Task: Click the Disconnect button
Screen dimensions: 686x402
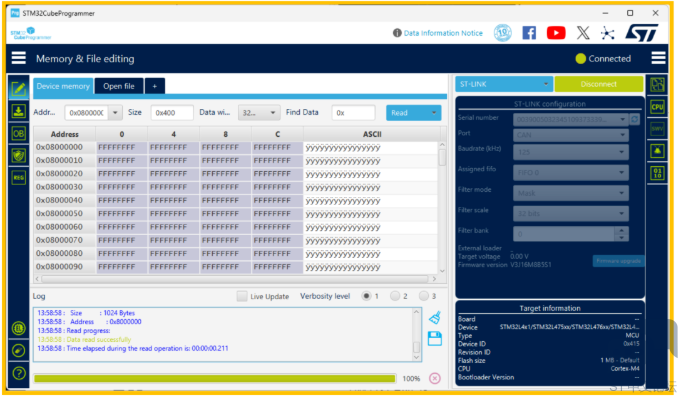Action: click(x=598, y=84)
